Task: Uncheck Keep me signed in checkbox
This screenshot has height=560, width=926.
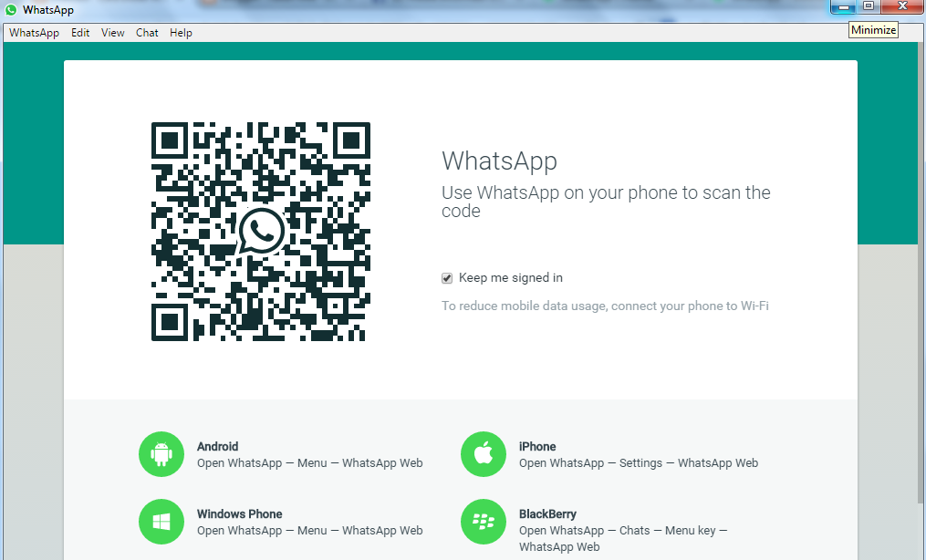Action: 447,278
